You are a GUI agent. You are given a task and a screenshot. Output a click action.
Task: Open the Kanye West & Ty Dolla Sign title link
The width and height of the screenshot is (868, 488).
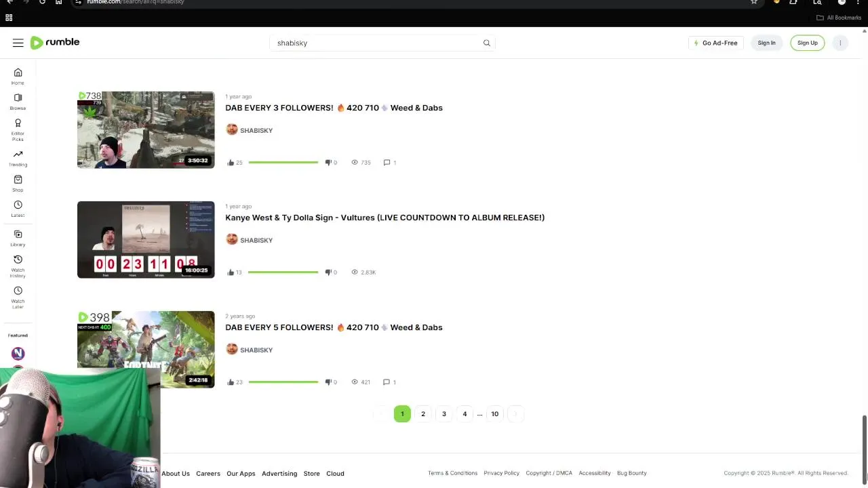tap(384, 218)
